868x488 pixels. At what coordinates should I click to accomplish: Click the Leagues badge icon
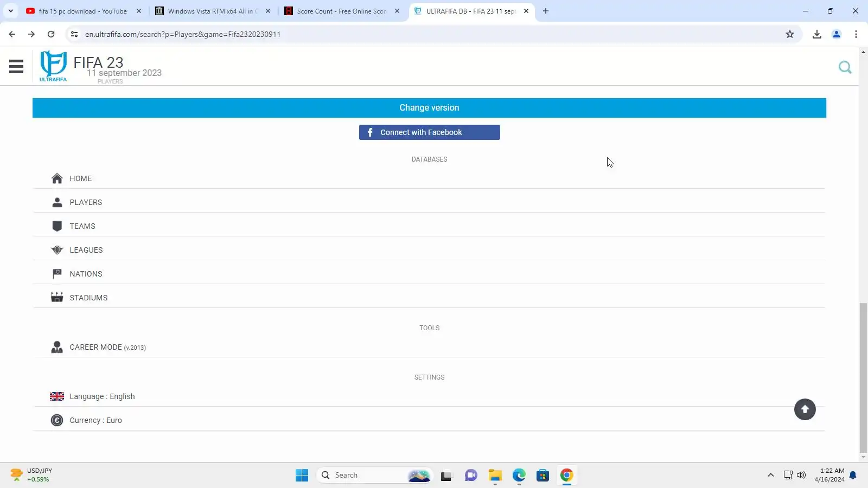tap(57, 250)
